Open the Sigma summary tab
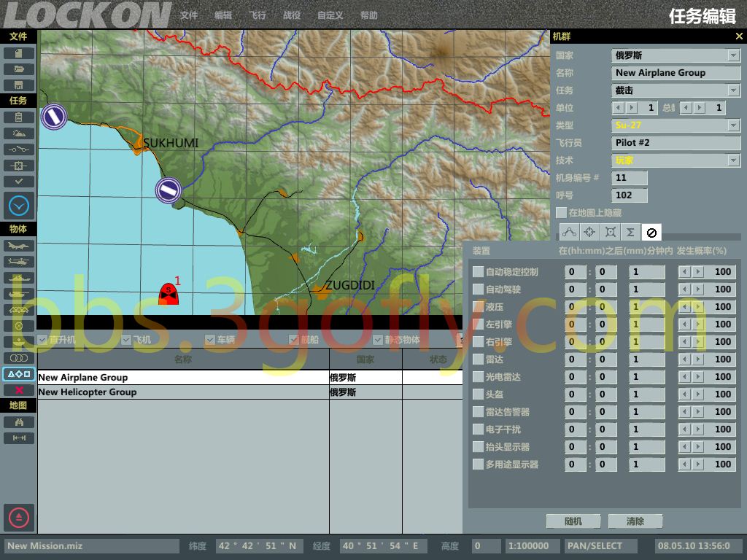The height and width of the screenshot is (560, 747). (630, 233)
